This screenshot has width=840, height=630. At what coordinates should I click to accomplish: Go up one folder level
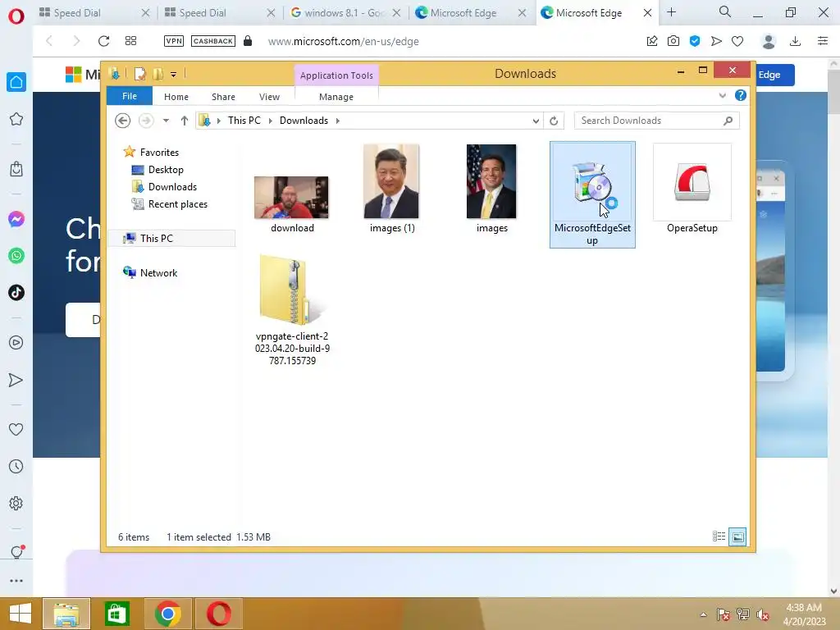click(x=185, y=121)
